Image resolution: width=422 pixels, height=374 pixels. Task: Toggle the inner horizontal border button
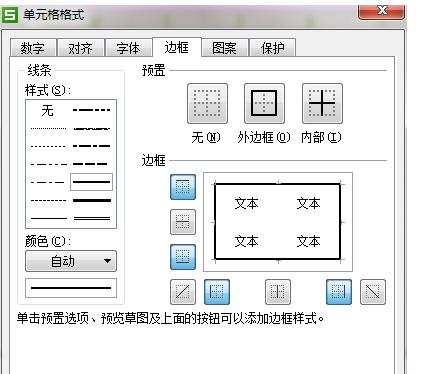tap(183, 222)
